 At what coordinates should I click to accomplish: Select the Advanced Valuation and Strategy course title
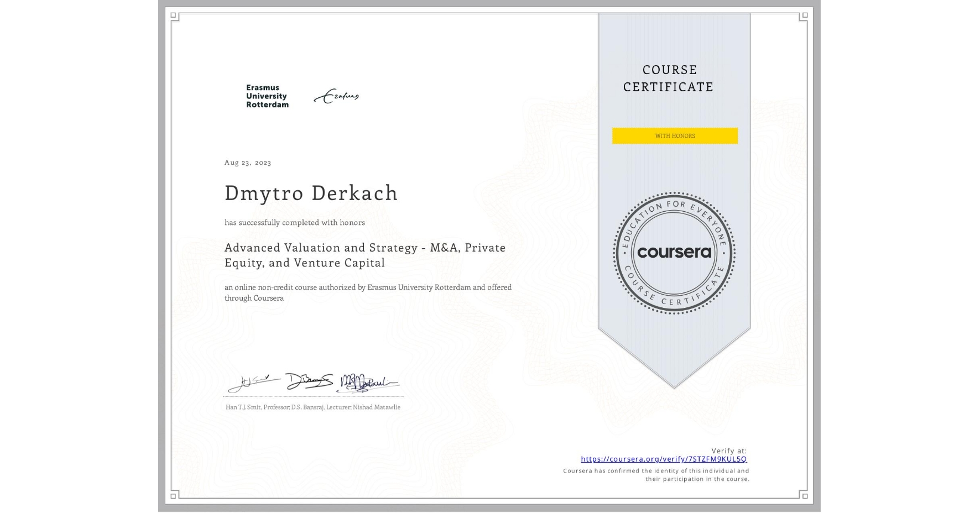365,255
